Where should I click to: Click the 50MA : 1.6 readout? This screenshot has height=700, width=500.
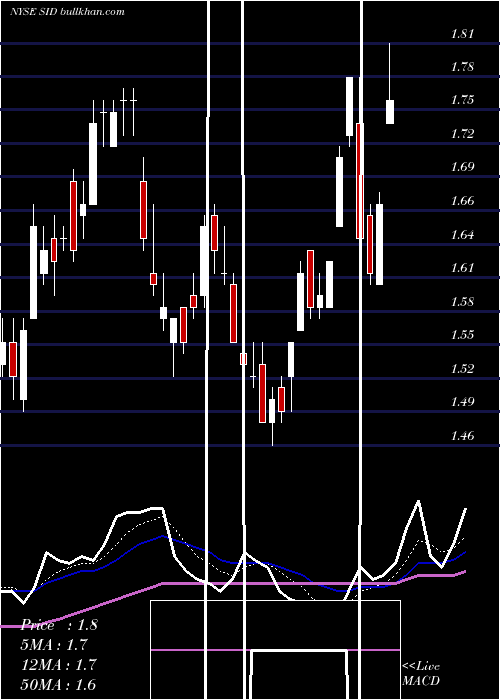click(58, 684)
